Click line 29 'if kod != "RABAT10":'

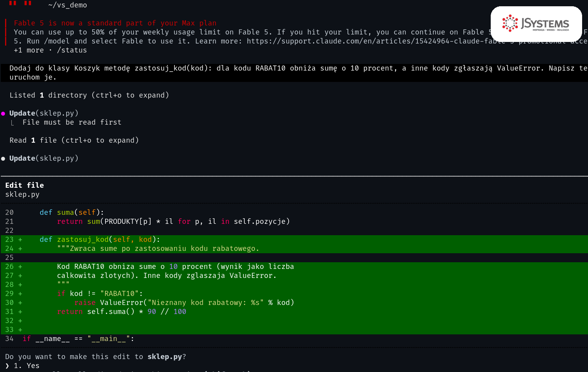click(100, 294)
